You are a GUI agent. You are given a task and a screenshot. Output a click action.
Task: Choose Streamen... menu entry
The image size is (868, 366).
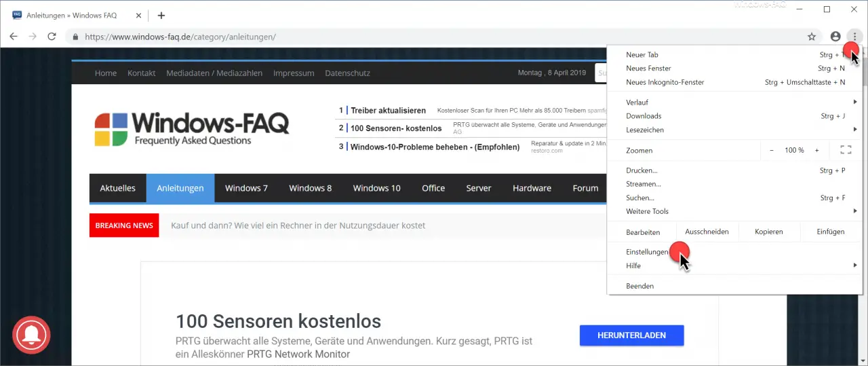(x=735, y=184)
